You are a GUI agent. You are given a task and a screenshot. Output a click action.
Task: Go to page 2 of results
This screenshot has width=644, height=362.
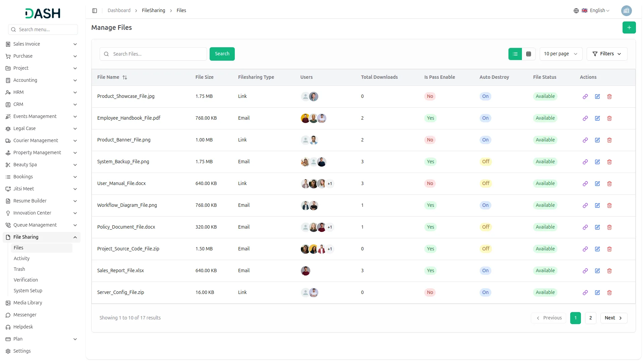click(x=590, y=318)
